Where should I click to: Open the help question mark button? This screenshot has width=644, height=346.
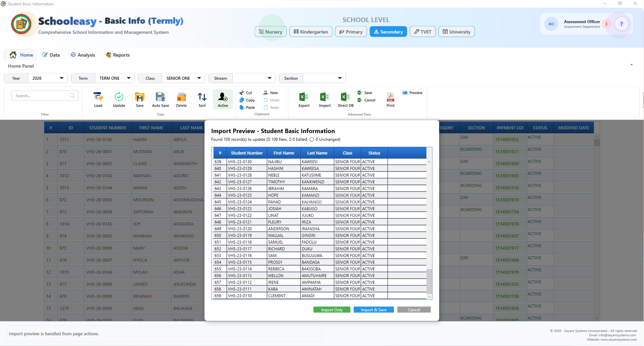[621, 24]
